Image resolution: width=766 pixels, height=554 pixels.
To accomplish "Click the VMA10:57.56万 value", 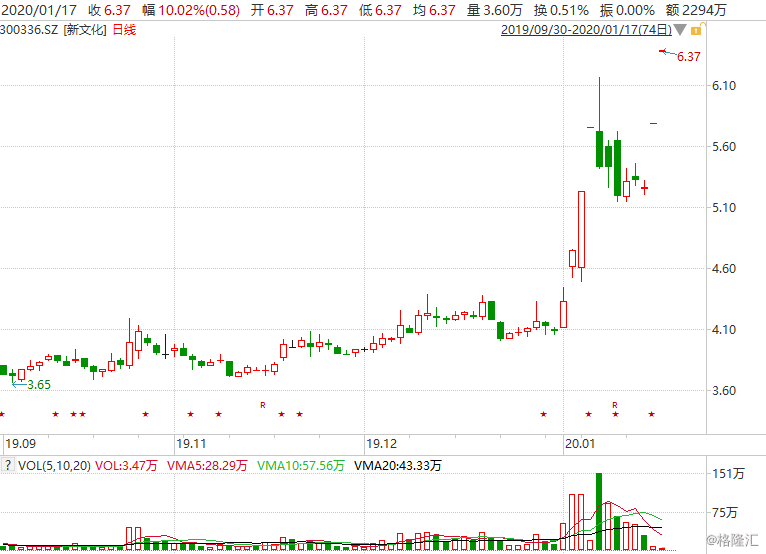I will click(300, 466).
